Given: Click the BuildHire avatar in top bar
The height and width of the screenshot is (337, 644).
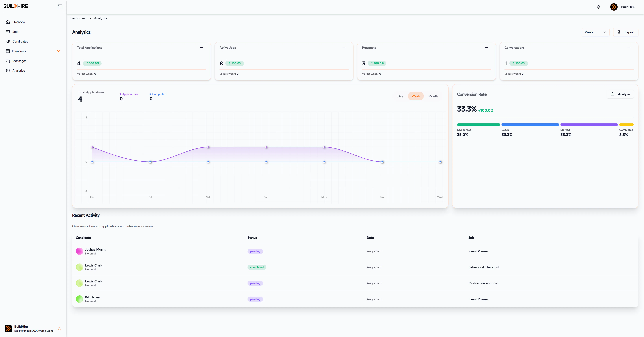Looking at the screenshot, I should coord(614,7).
